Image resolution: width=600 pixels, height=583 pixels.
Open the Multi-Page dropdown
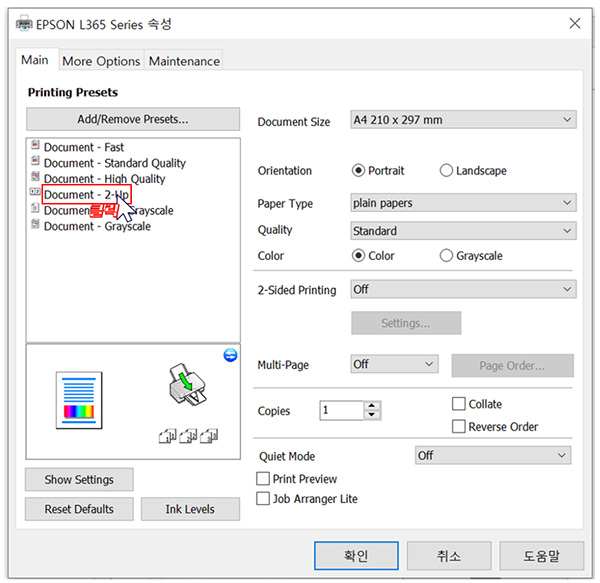coord(395,364)
